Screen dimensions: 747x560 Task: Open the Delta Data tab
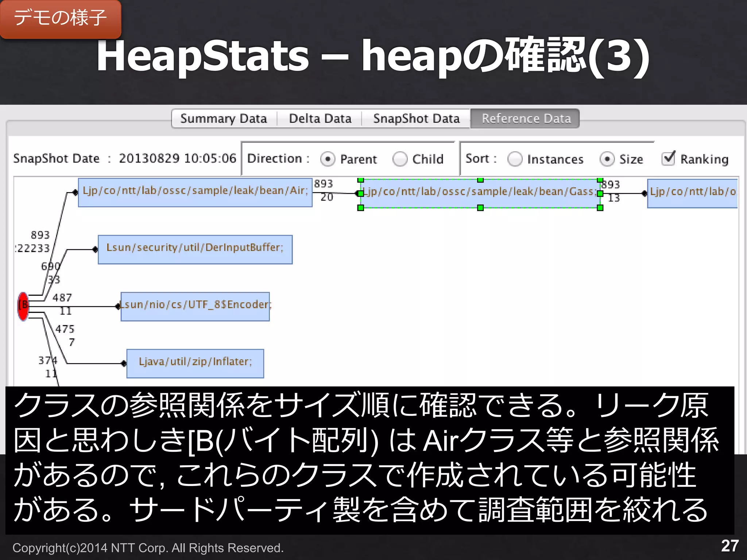click(x=320, y=119)
